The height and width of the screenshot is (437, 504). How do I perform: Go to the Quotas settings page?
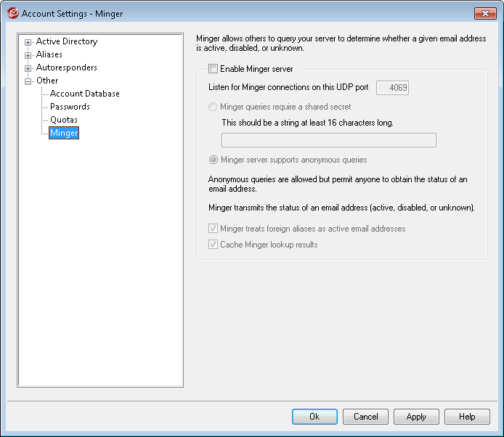point(64,120)
